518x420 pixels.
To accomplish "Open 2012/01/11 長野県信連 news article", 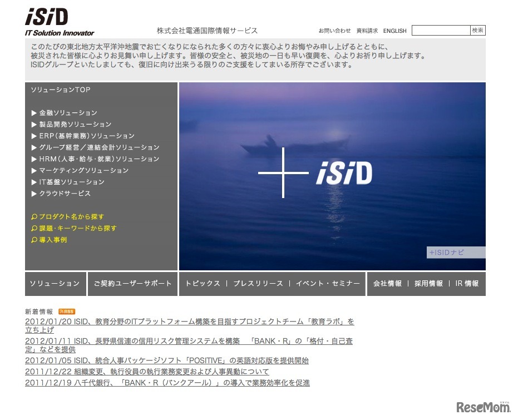I will (x=189, y=345).
